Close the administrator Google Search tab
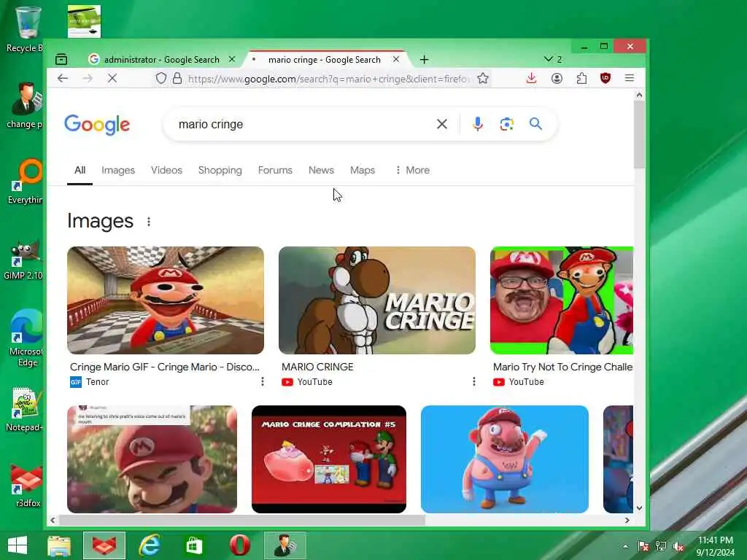The height and width of the screenshot is (560, 747). pyautogui.click(x=231, y=60)
